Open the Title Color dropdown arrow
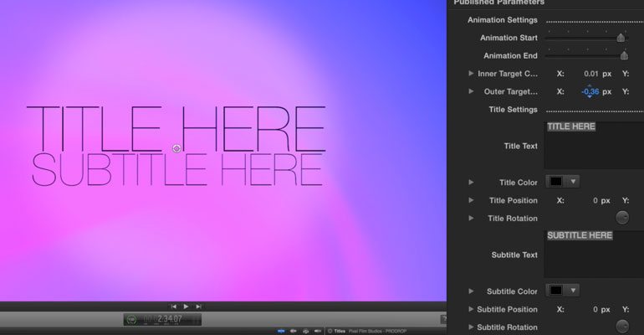644x335 pixels. tap(573, 181)
